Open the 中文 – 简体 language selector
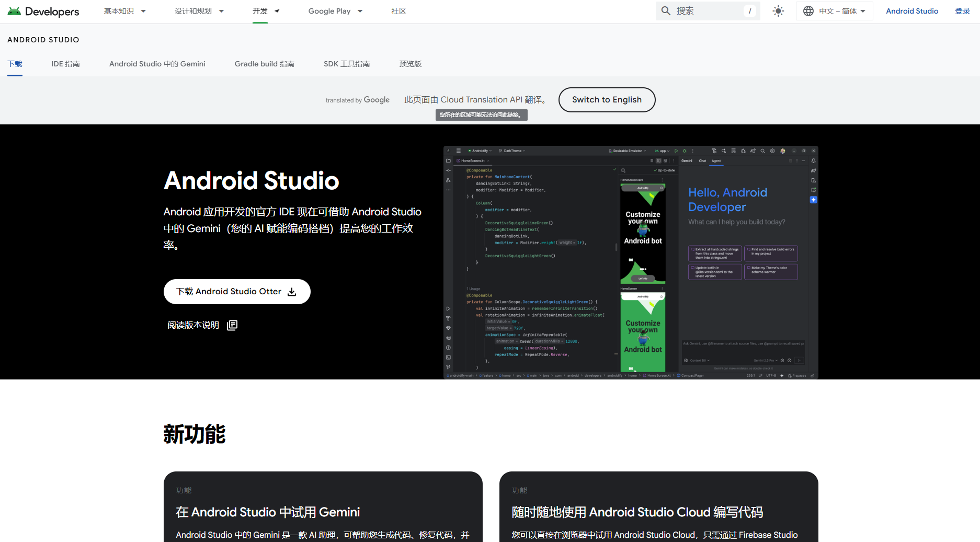 [x=835, y=11]
